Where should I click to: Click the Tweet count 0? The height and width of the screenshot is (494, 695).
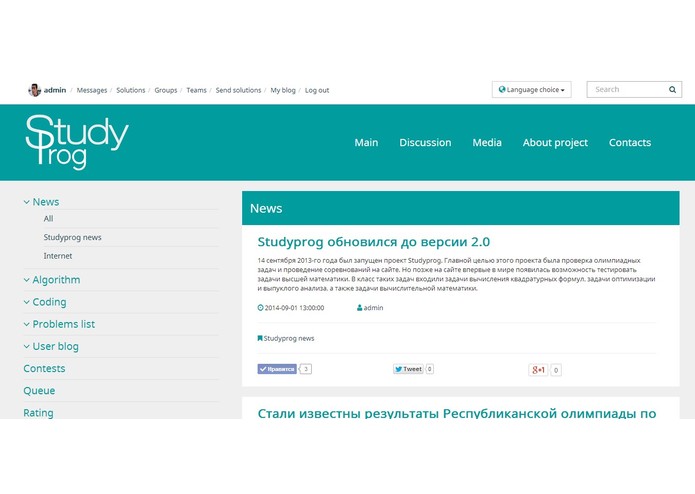coord(429,369)
